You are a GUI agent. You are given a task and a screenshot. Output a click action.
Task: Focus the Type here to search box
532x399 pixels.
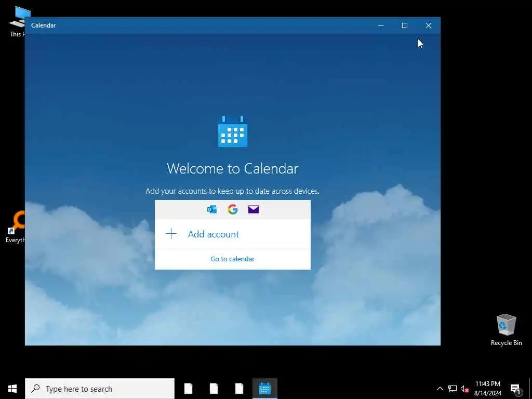[100, 389]
